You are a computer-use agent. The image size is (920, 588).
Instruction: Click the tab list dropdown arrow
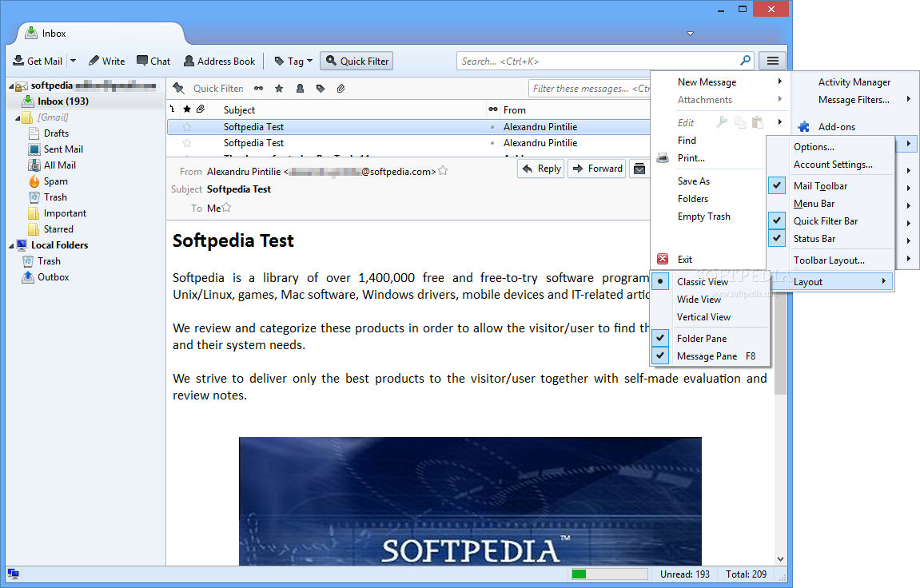690,34
